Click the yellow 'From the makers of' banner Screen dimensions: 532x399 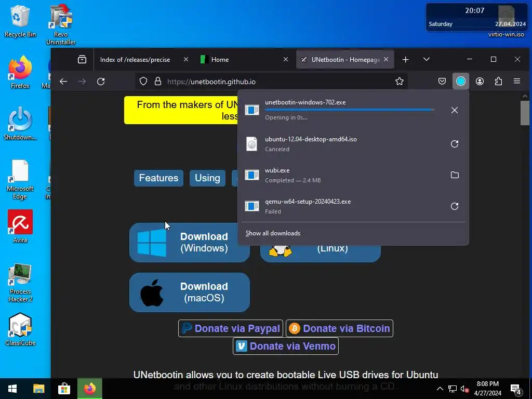[x=181, y=110]
